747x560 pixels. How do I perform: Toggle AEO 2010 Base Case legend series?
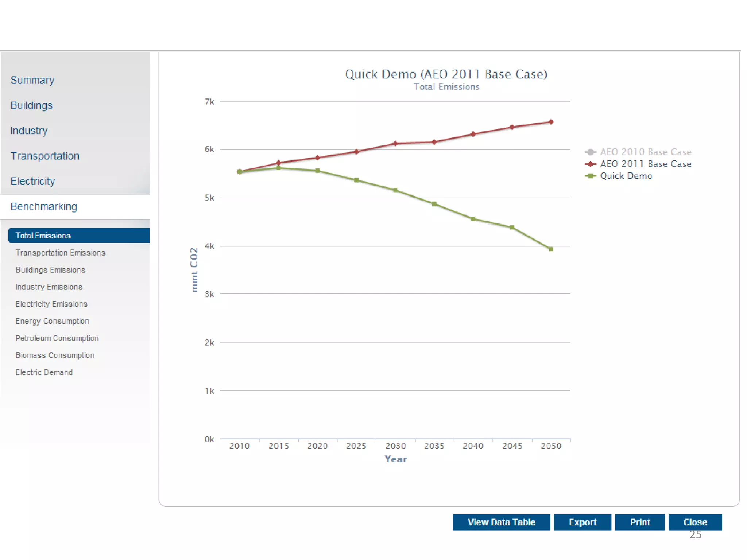click(645, 152)
